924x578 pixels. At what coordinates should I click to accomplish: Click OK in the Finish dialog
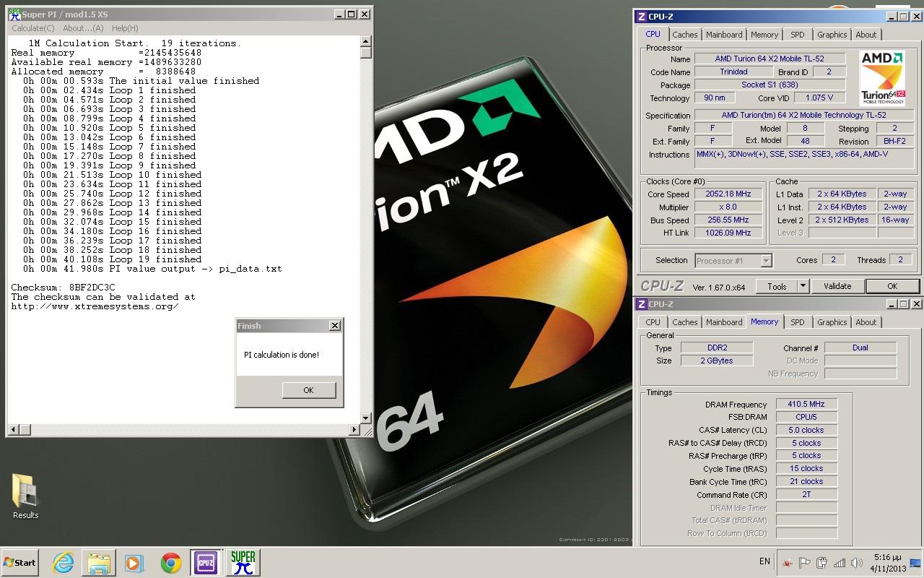coord(309,390)
